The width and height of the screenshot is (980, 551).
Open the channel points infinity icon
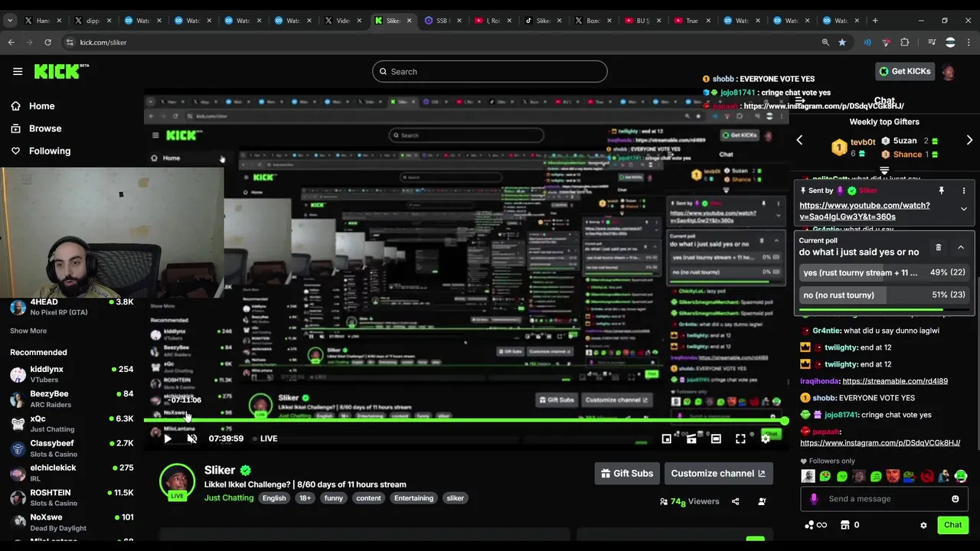[815, 525]
